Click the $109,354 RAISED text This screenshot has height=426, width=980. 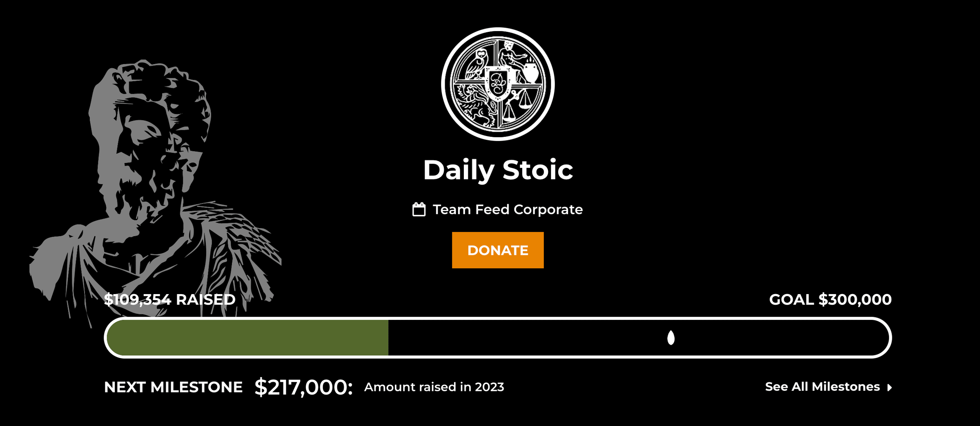point(169,299)
